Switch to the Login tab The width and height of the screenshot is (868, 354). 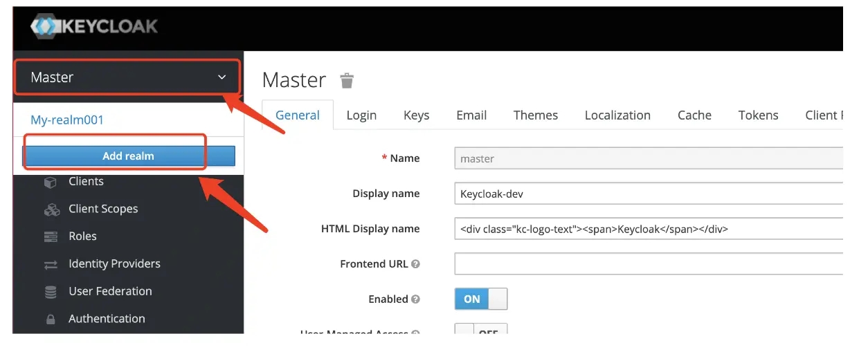[x=361, y=115]
